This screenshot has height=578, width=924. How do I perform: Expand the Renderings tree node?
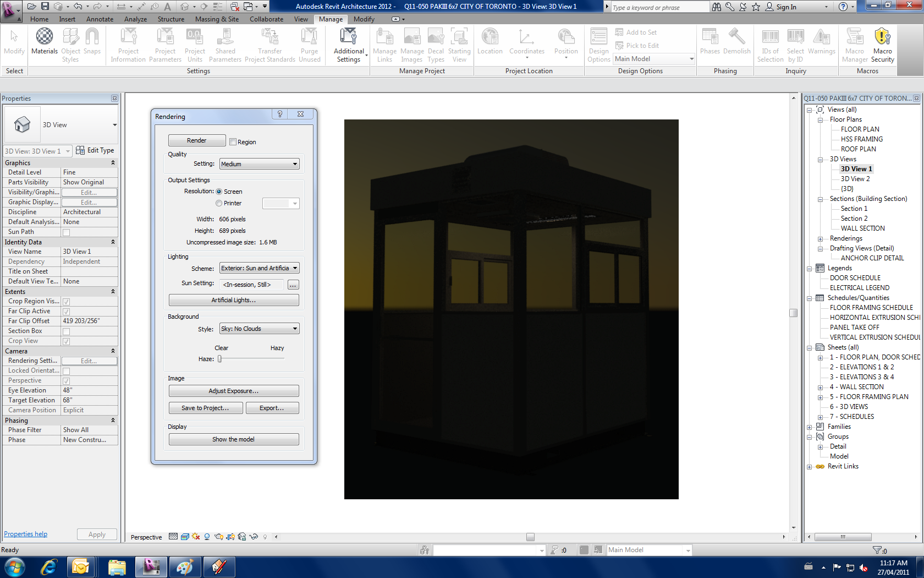(820, 239)
